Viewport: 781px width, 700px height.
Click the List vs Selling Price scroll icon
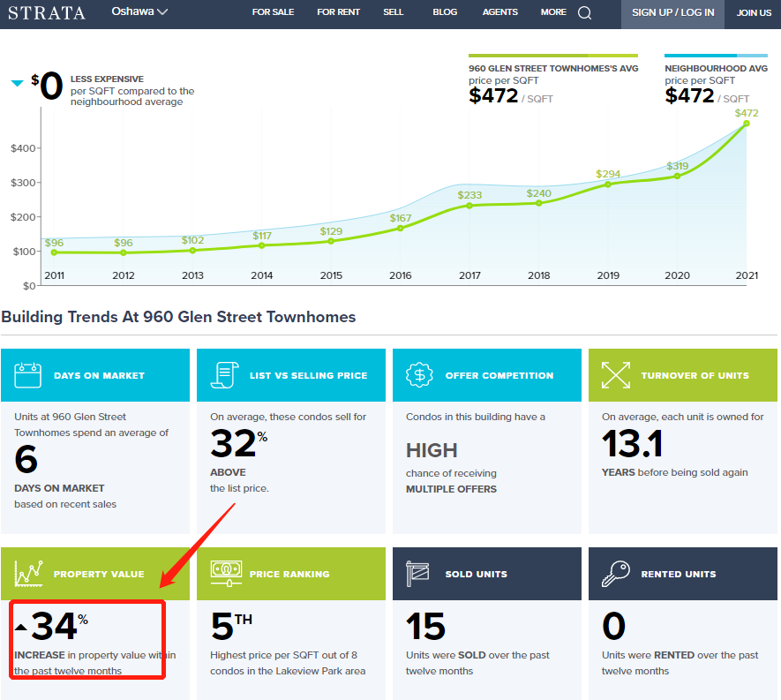tap(224, 375)
